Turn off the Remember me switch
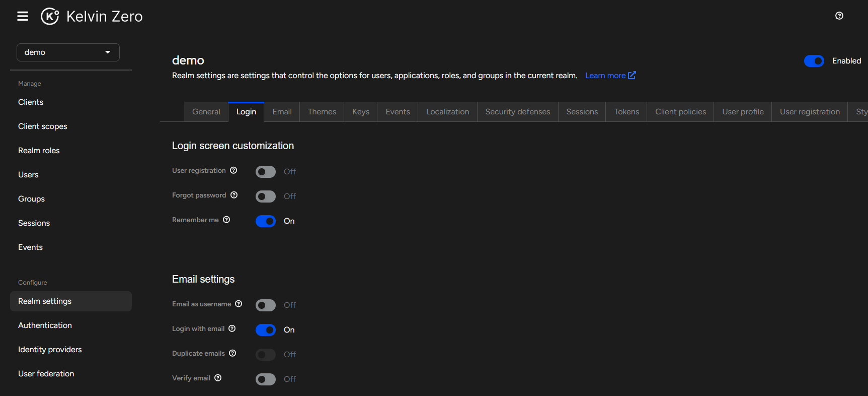The width and height of the screenshot is (868, 396). pyautogui.click(x=266, y=221)
